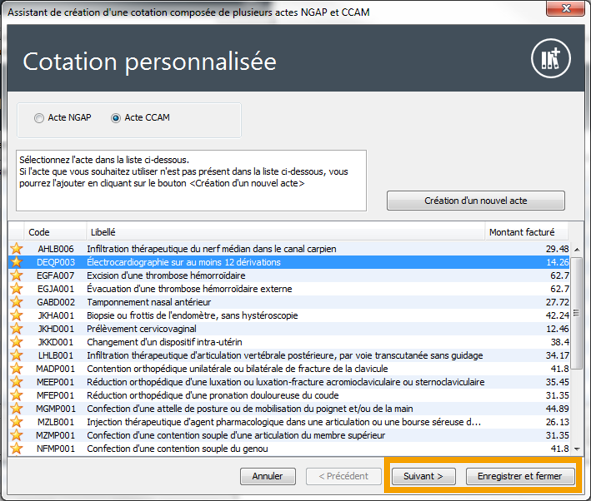
Task: Click the star icon for MZLB001
Action: [17, 422]
